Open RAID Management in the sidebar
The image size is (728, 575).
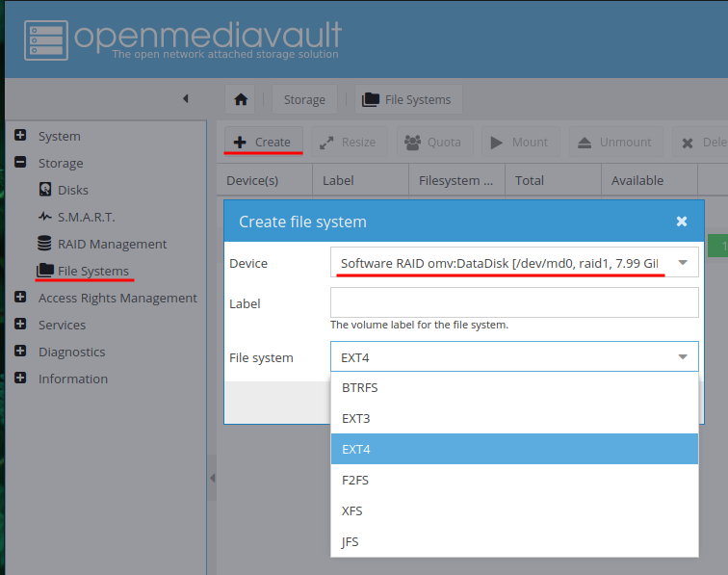112,244
